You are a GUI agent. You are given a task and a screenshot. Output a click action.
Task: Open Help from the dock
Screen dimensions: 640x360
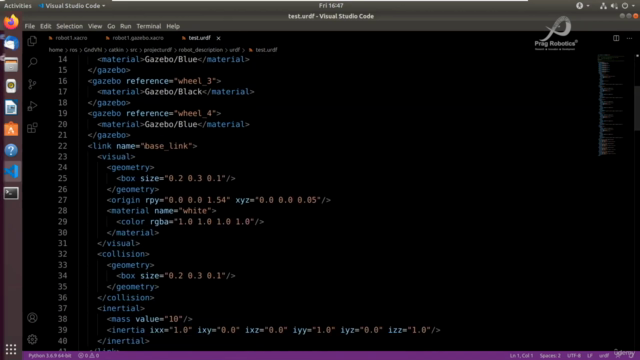point(11,150)
